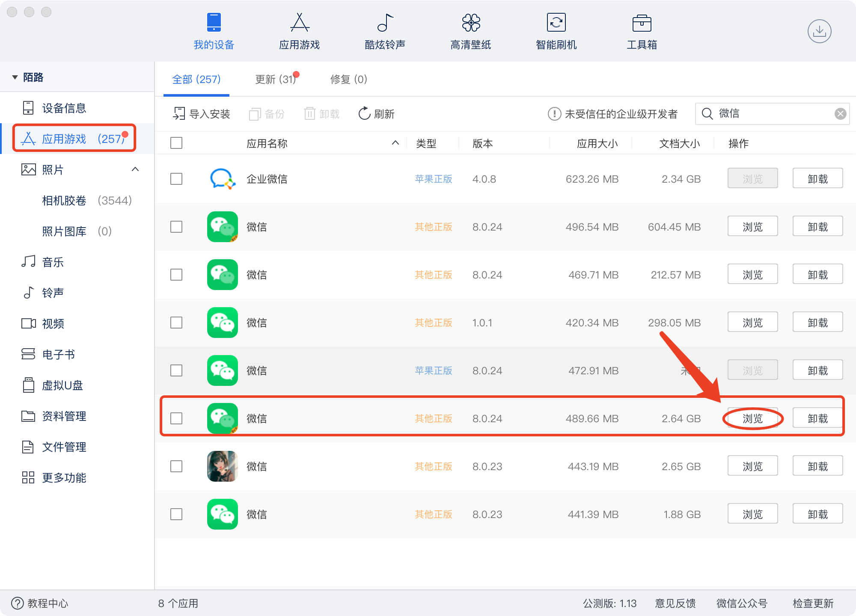Check the 微信 469.71 MB row checkbox
This screenshot has width=856, height=616.
176,275
